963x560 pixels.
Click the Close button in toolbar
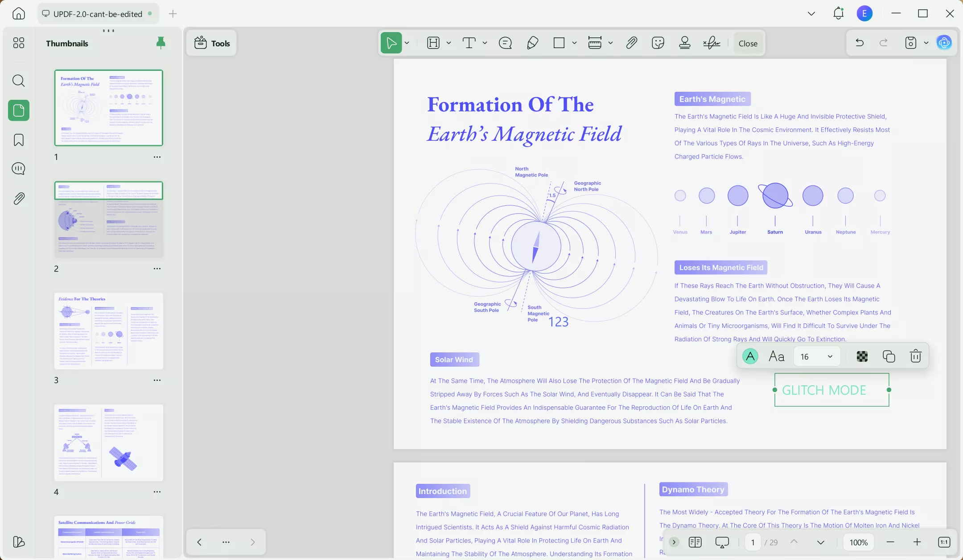click(748, 43)
